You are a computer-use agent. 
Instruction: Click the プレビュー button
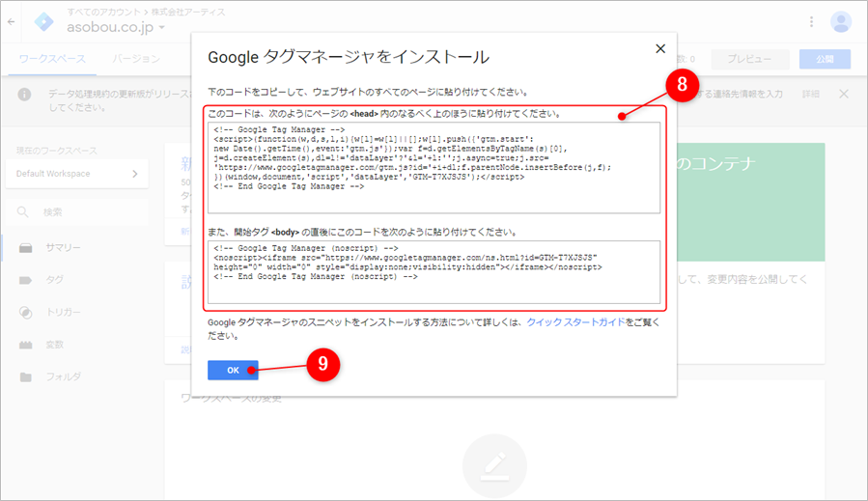(749, 59)
